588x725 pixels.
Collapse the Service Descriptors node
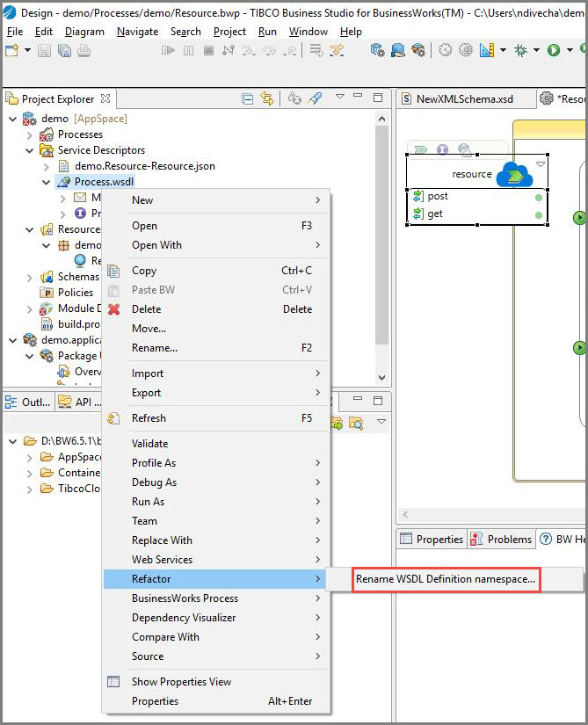(x=30, y=151)
